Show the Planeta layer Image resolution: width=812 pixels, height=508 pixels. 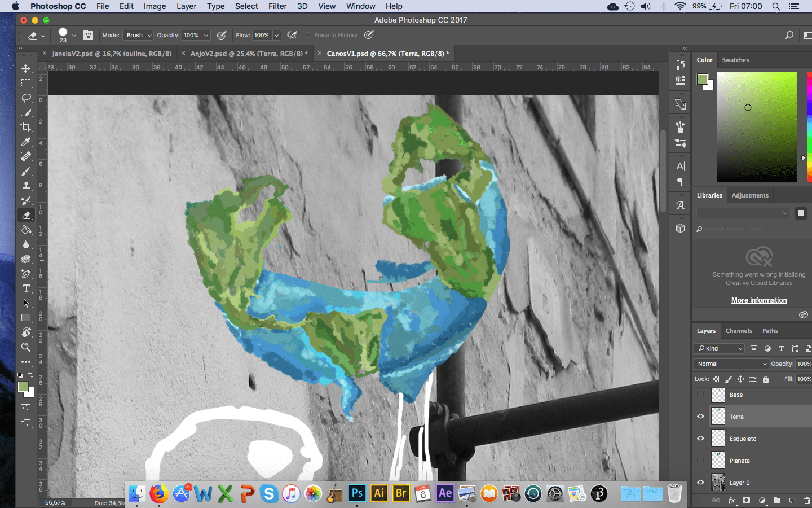(x=700, y=461)
